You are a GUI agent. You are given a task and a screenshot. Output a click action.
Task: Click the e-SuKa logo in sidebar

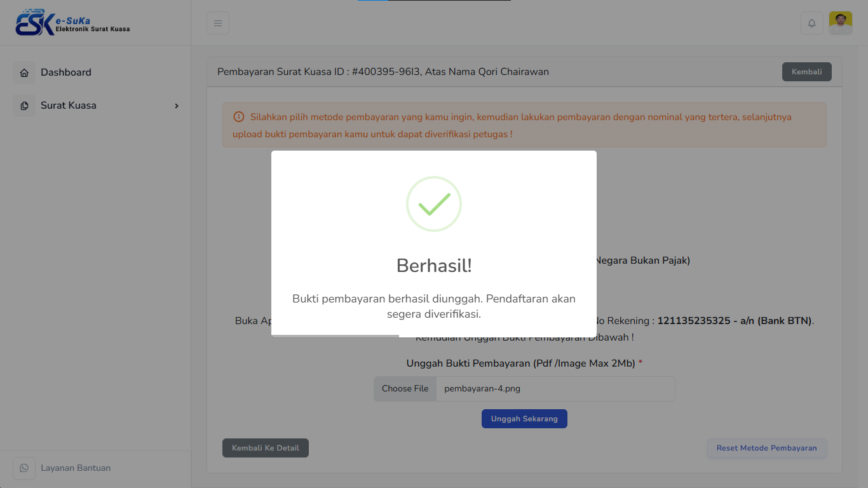point(72,23)
